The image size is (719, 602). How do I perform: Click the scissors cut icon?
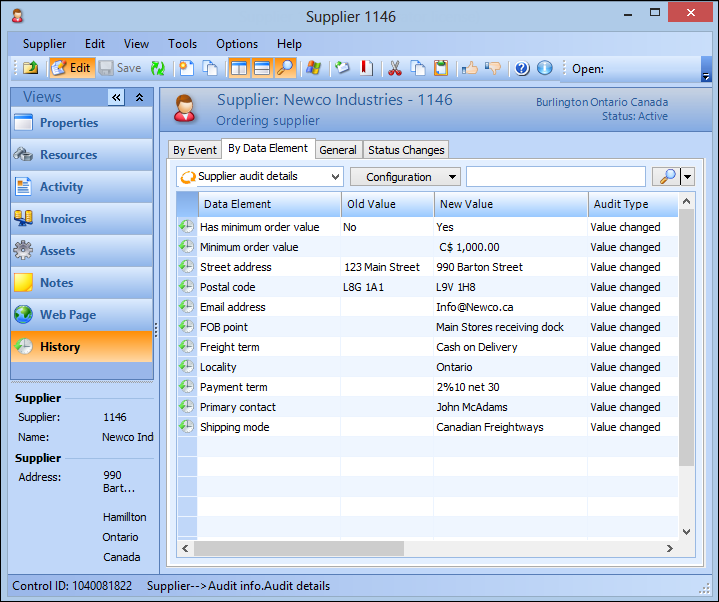[394, 68]
